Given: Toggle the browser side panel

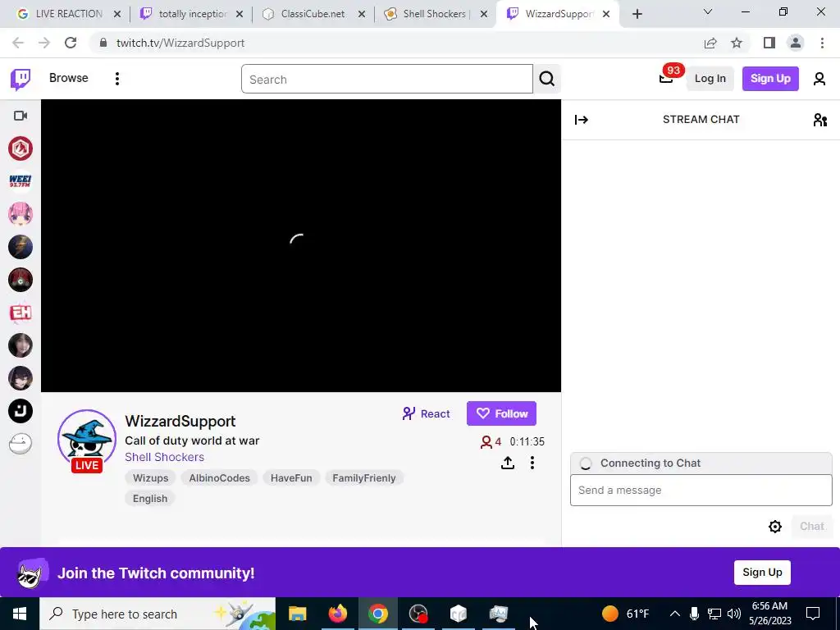Looking at the screenshot, I should point(769,43).
